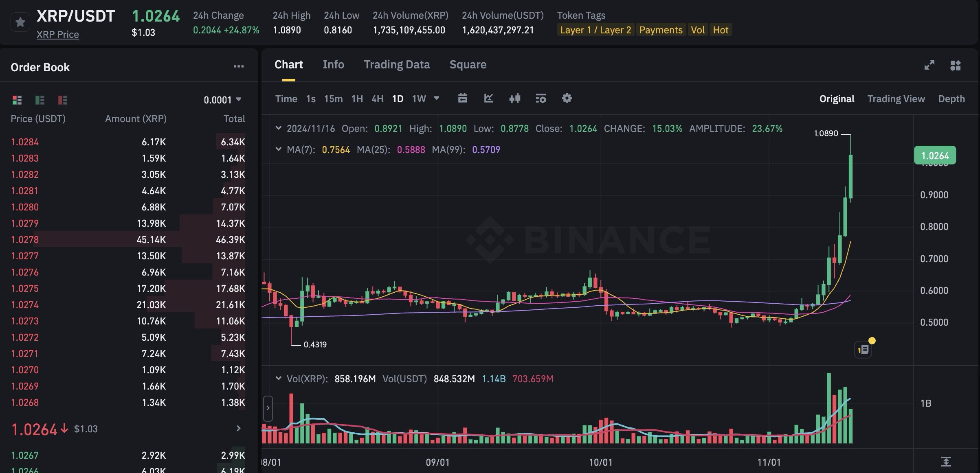Screen dimensions: 980x473
Task: Switch order book to buy-only view
Action: point(39,100)
